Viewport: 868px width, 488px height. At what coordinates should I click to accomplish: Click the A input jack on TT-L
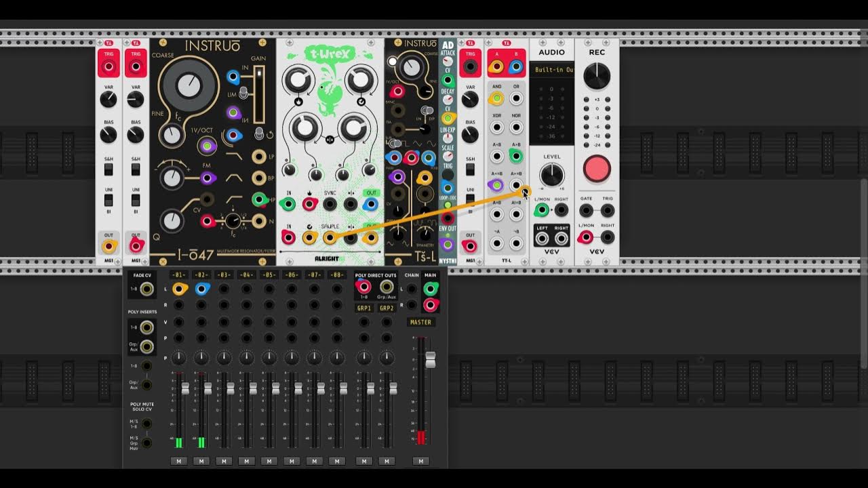(x=496, y=66)
